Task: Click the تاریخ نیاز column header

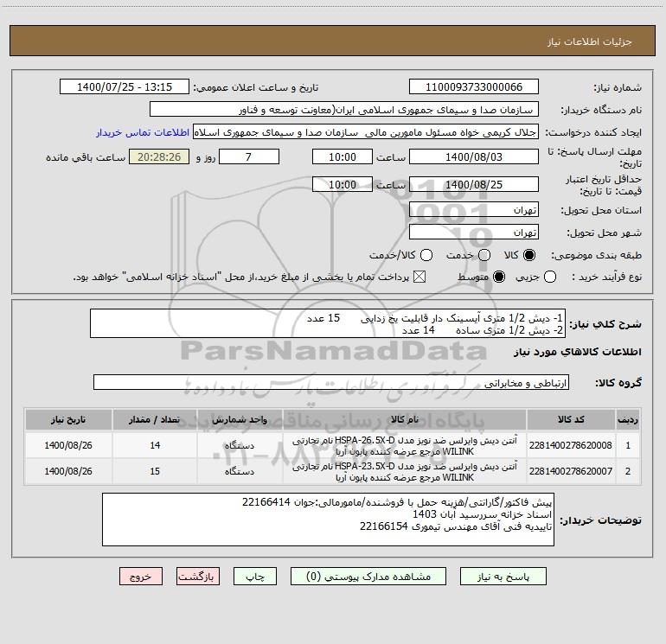Action: [68, 419]
